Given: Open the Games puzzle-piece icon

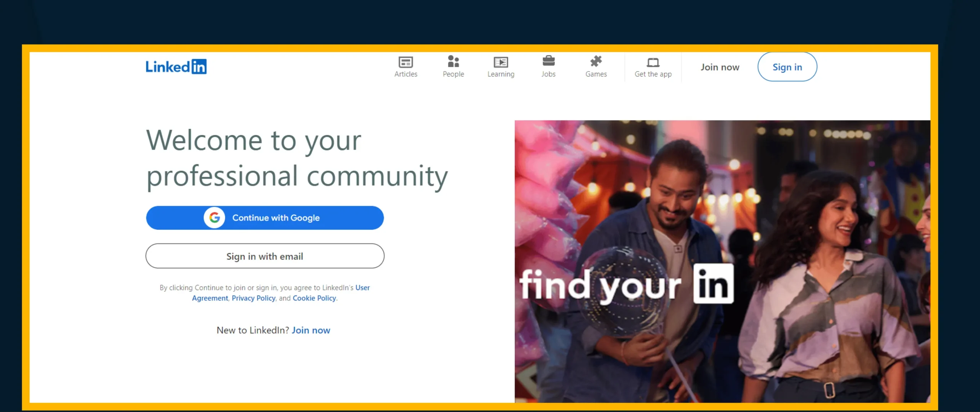Looking at the screenshot, I should [x=596, y=61].
